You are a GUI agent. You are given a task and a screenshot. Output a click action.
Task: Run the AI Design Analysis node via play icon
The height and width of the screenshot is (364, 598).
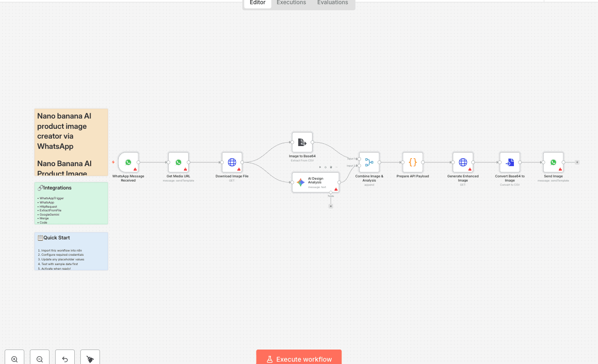[x=320, y=167]
